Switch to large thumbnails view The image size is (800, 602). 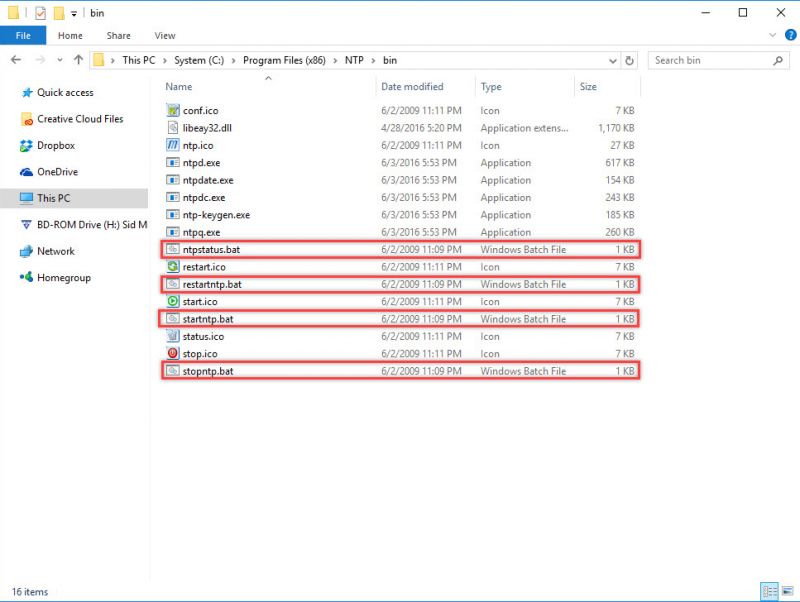pyautogui.click(x=787, y=591)
